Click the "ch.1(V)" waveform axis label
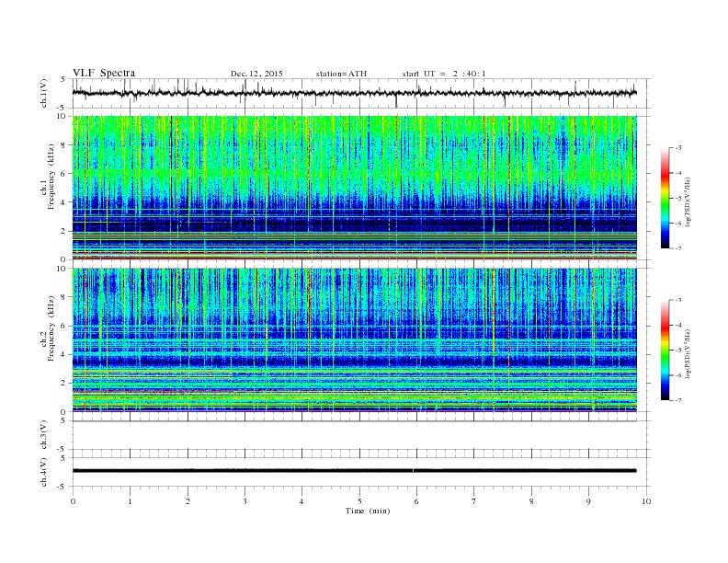The image size is (728, 563). (44, 93)
